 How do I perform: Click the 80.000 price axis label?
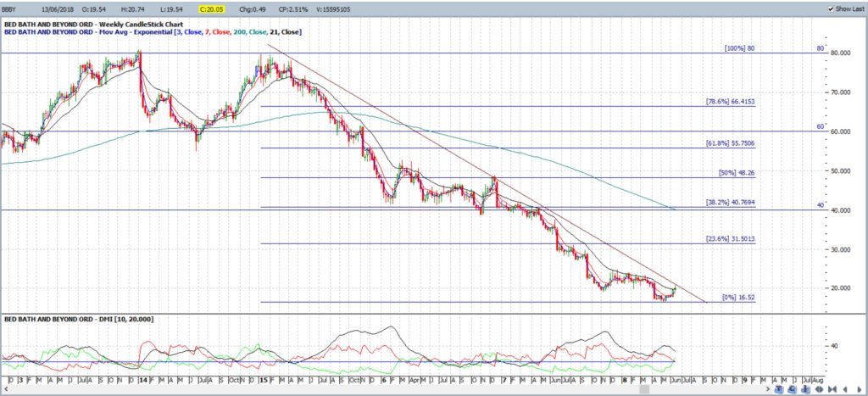(x=839, y=53)
